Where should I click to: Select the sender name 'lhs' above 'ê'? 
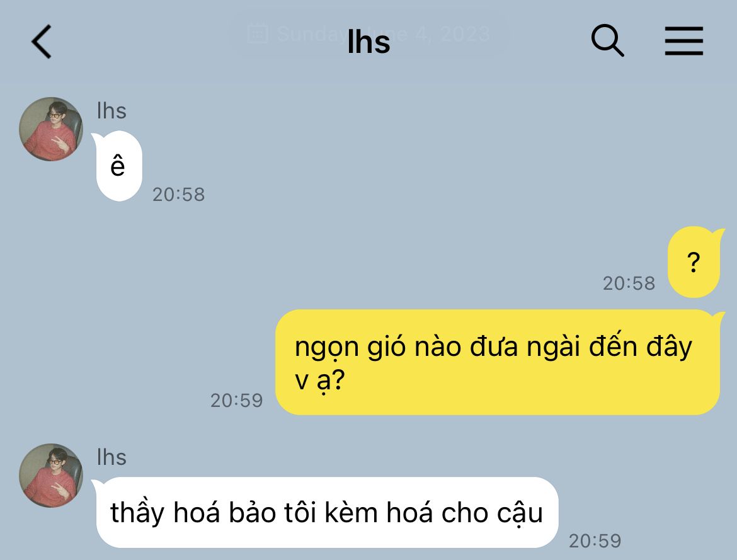point(111,111)
